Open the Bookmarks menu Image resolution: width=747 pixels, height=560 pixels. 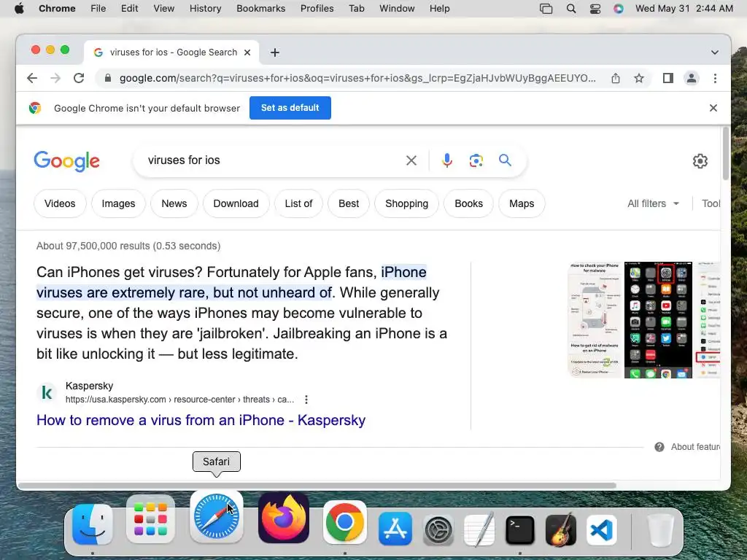tap(261, 9)
